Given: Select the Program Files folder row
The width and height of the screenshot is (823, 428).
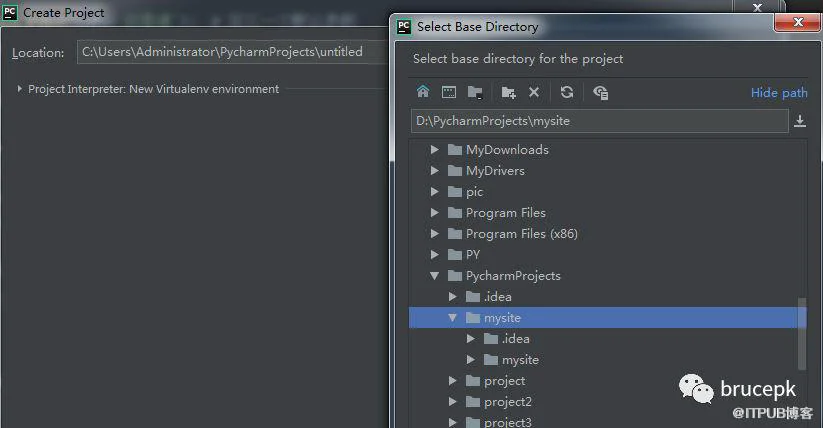Looking at the screenshot, I should coord(607,213).
